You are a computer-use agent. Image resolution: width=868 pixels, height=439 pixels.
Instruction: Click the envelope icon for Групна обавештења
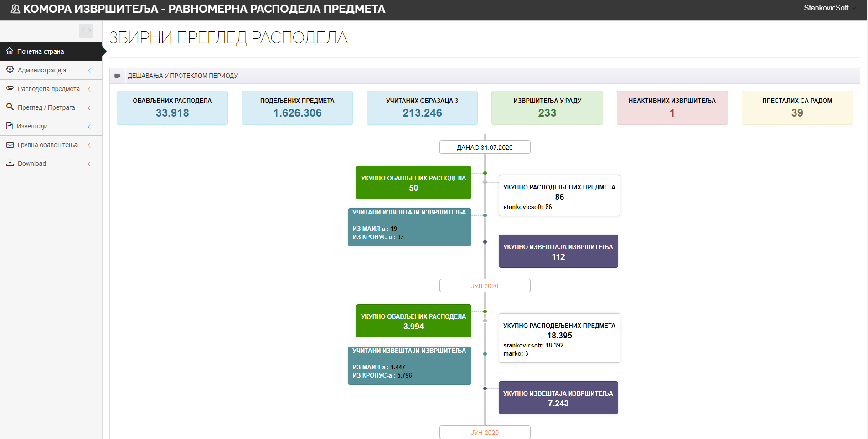click(10, 145)
